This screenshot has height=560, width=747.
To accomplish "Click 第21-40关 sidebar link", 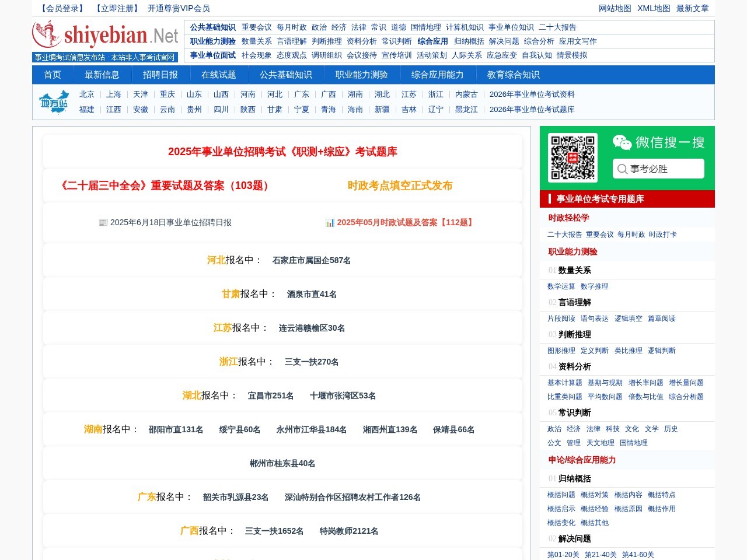I will point(601,555).
